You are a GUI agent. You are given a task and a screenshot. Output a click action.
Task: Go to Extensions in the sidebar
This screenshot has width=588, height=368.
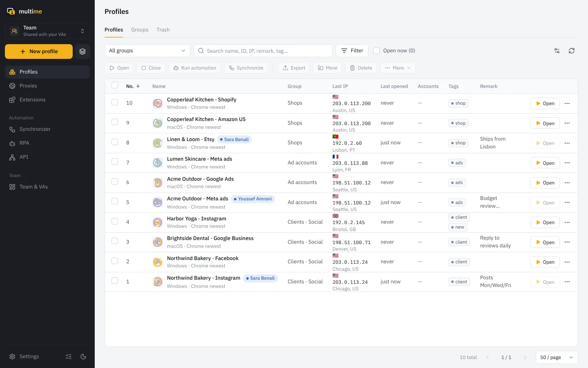(47, 100)
